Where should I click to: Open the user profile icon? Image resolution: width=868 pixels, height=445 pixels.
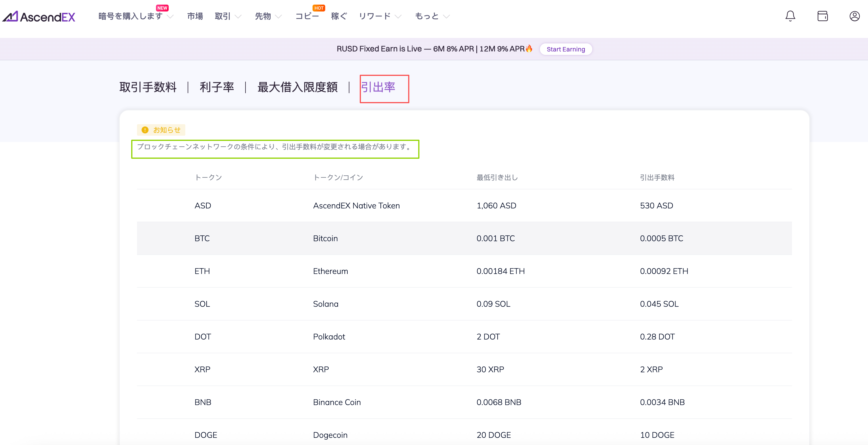coord(854,16)
